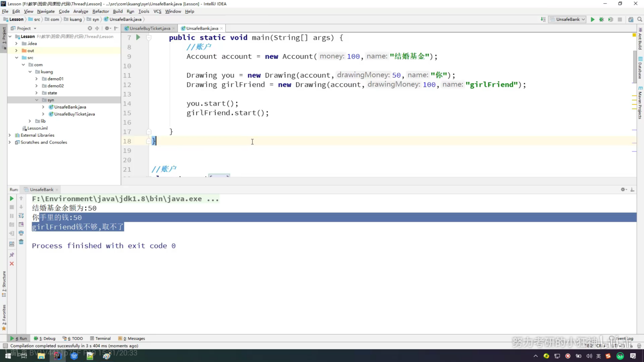Viewport: 644px width, 362px height.
Task: Click the Build project hammer arrow icon
Action: tap(543, 19)
